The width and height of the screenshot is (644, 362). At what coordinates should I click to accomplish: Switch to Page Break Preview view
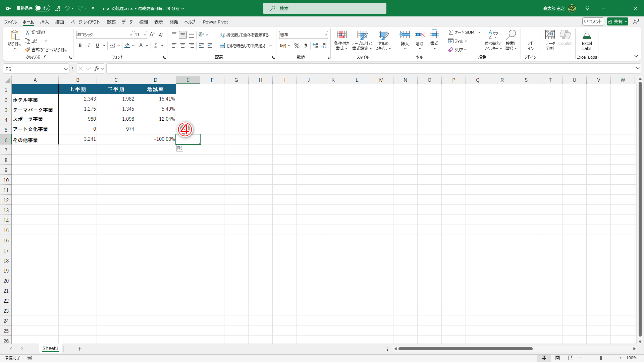tap(571, 358)
